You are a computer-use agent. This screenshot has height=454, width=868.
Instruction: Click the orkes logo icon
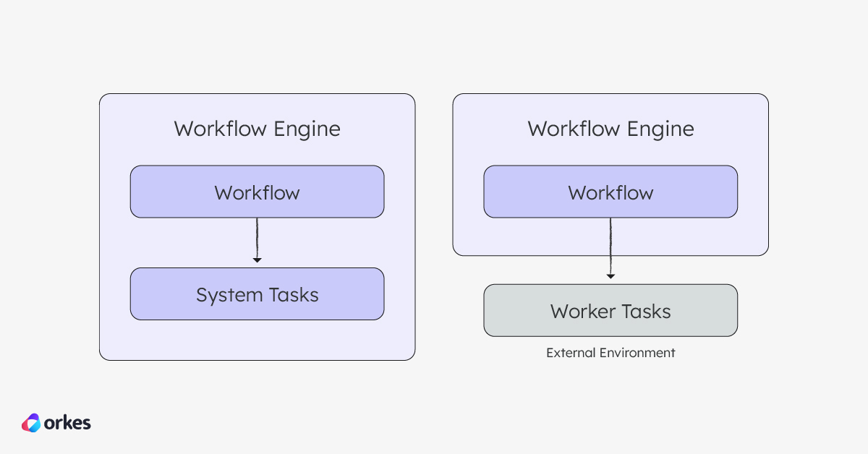(x=30, y=423)
